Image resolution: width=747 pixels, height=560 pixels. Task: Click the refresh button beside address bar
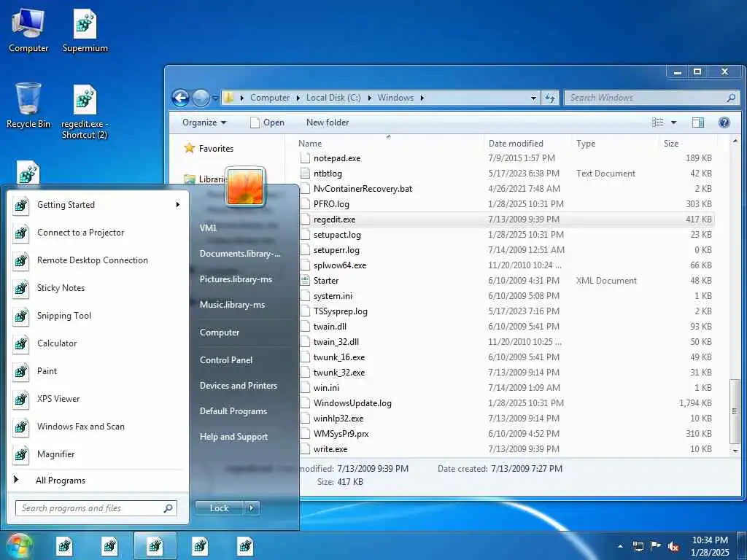[x=550, y=98]
